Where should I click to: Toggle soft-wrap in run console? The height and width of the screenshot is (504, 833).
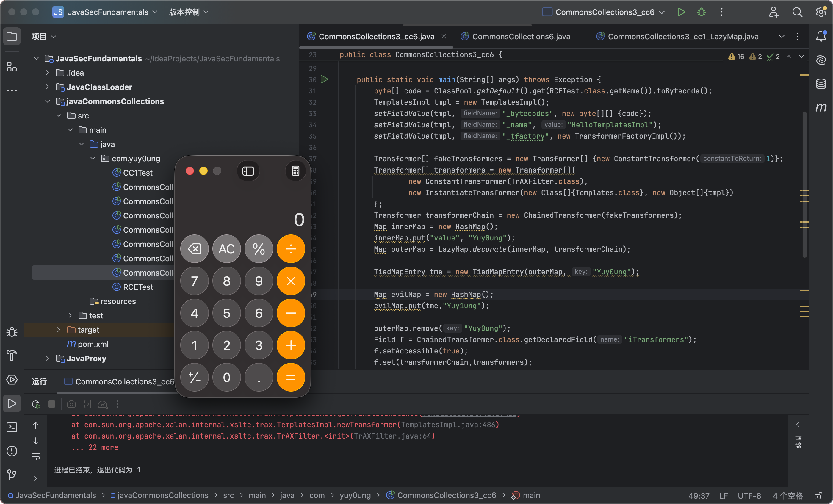[x=36, y=457]
